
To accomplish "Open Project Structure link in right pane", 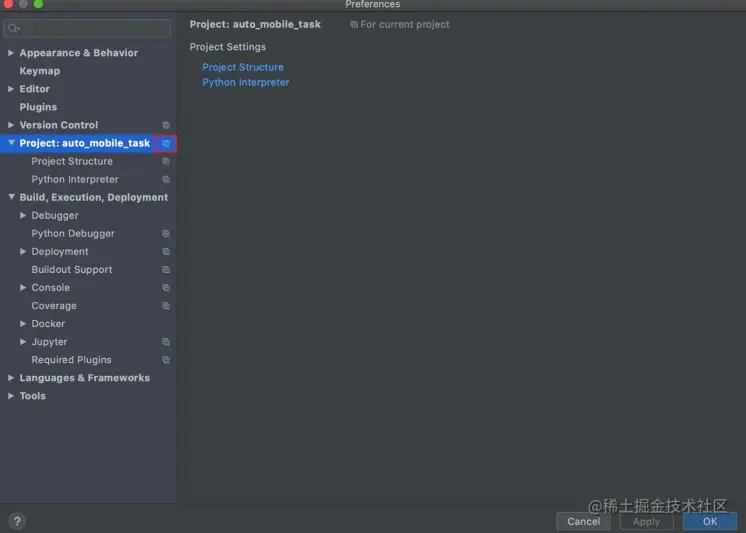I will click(x=243, y=67).
